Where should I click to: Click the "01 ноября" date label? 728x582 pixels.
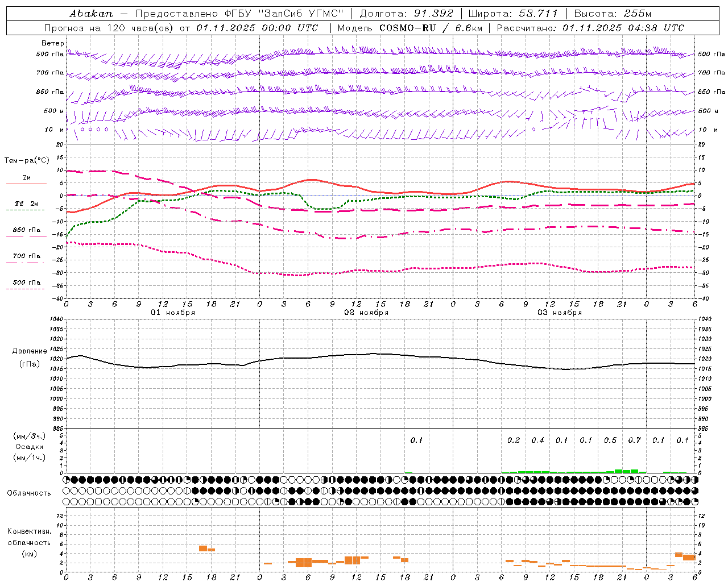(x=173, y=313)
